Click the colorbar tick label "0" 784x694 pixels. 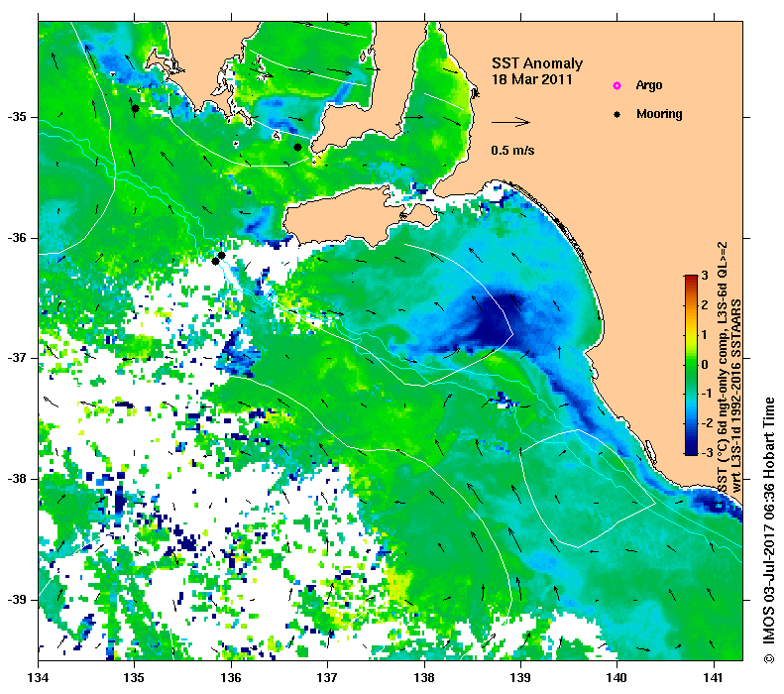coord(705,364)
